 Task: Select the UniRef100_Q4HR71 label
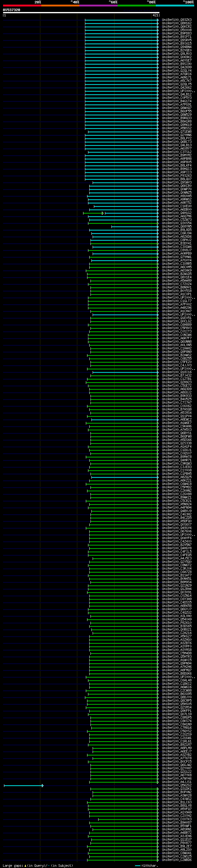pos(177,460)
